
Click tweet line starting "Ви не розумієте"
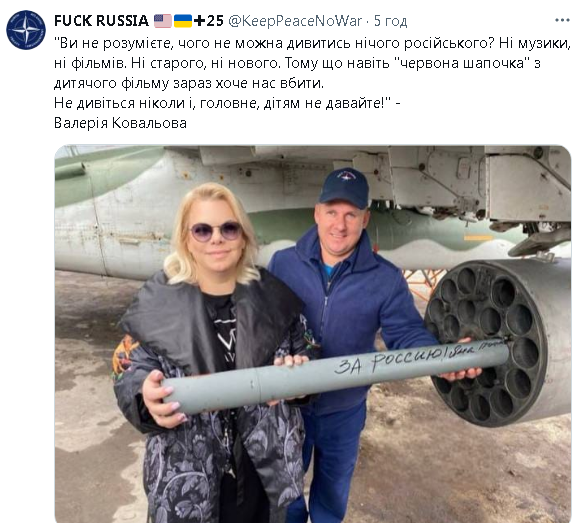tap(312, 44)
